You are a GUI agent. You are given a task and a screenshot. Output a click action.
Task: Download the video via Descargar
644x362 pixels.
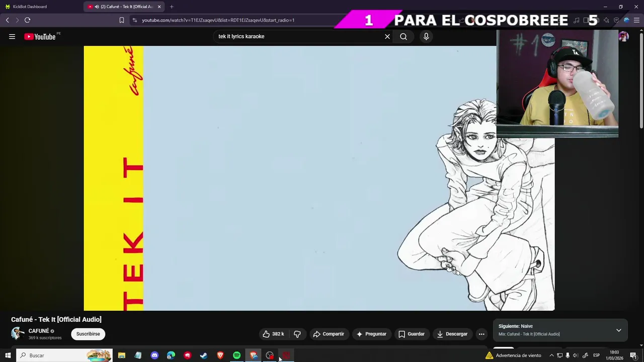click(452, 334)
